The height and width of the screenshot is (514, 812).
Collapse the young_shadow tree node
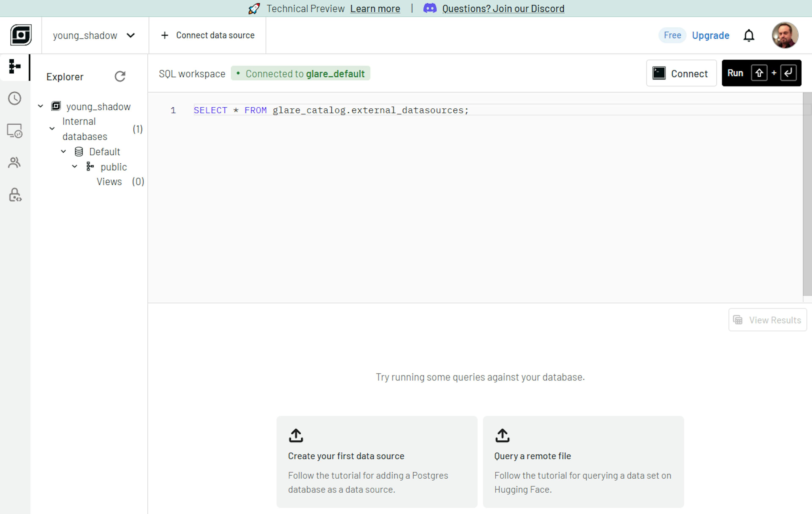40,106
